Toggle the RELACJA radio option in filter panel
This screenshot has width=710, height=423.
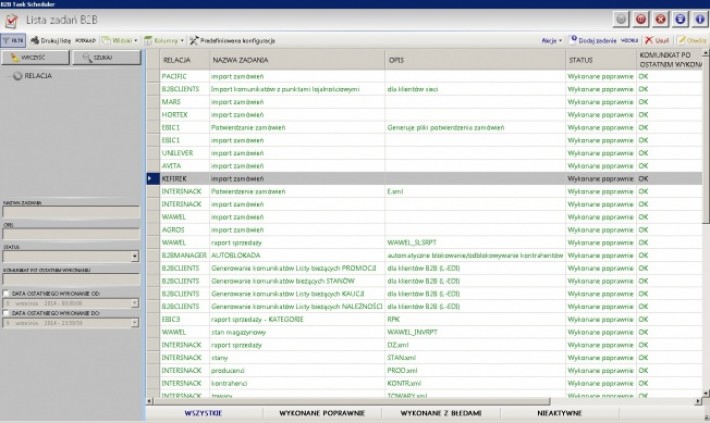click(x=17, y=76)
